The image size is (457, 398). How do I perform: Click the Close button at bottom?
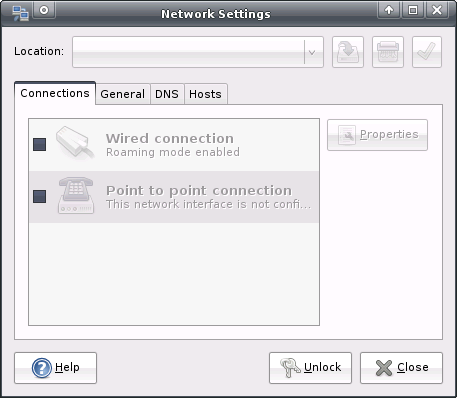point(401,368)
